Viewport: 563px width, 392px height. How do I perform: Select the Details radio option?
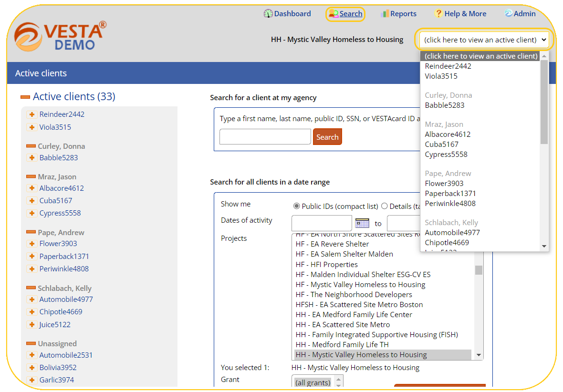[384, 206]
